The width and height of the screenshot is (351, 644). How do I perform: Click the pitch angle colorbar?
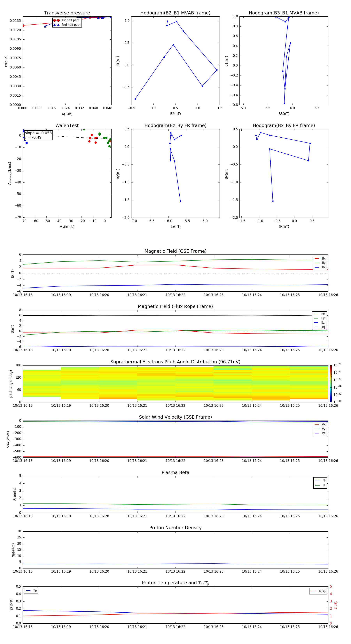point(331,383)
